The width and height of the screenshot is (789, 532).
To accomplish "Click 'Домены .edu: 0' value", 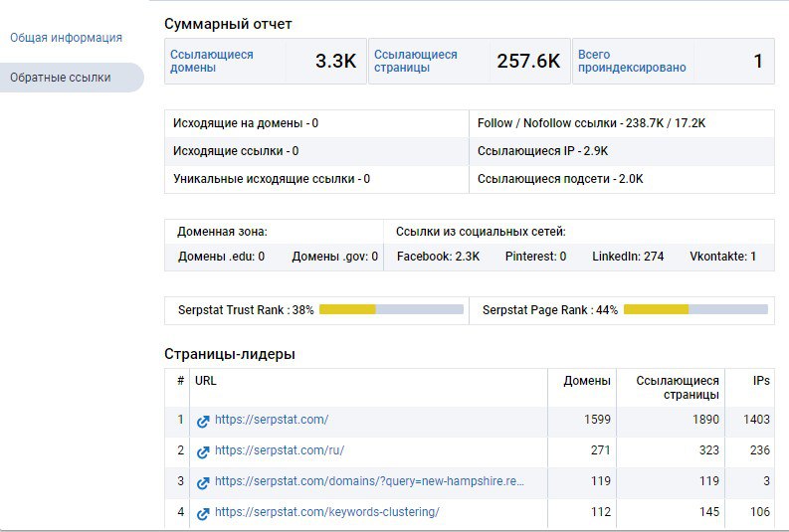I will 221,257.
